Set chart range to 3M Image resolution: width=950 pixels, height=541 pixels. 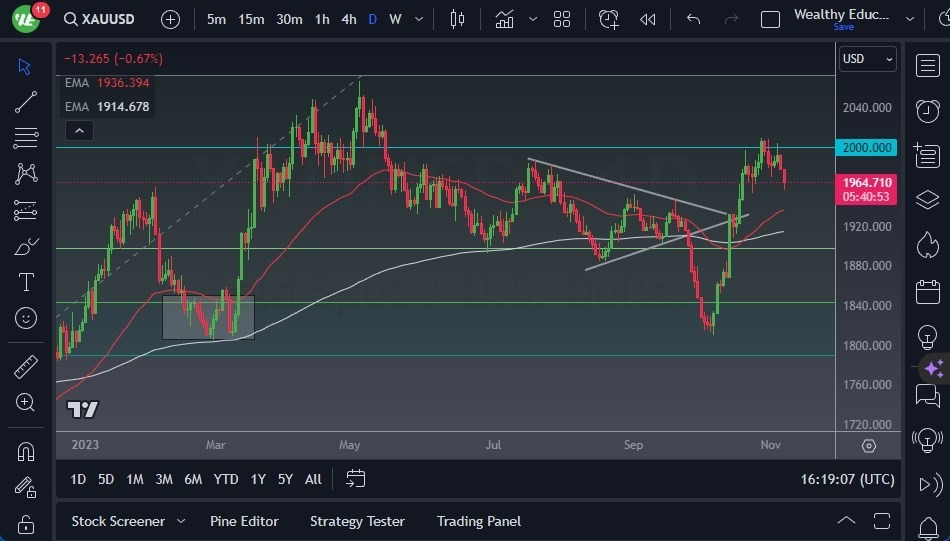point(164,479)
